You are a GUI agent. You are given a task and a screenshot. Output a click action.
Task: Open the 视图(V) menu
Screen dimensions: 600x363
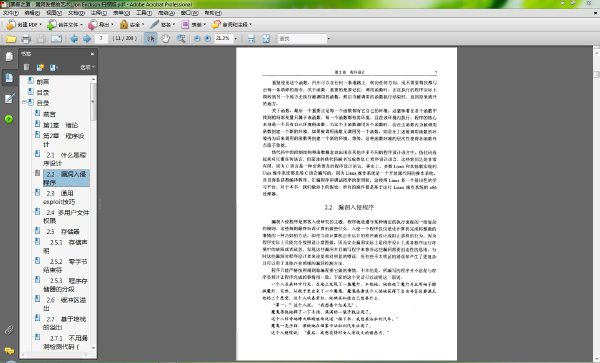54,13
